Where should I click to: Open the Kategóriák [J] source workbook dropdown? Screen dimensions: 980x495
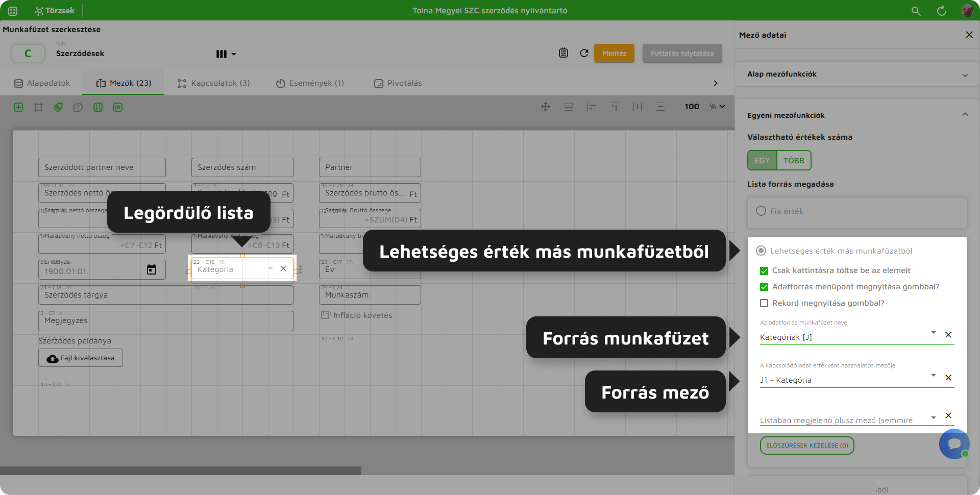(x=934, y=333)
